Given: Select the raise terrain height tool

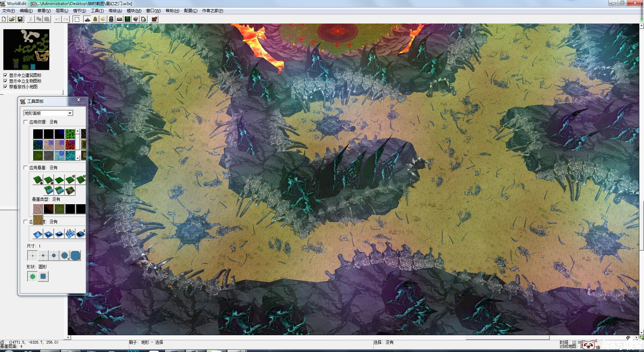Looking at the screenshot, I should 38,234.
